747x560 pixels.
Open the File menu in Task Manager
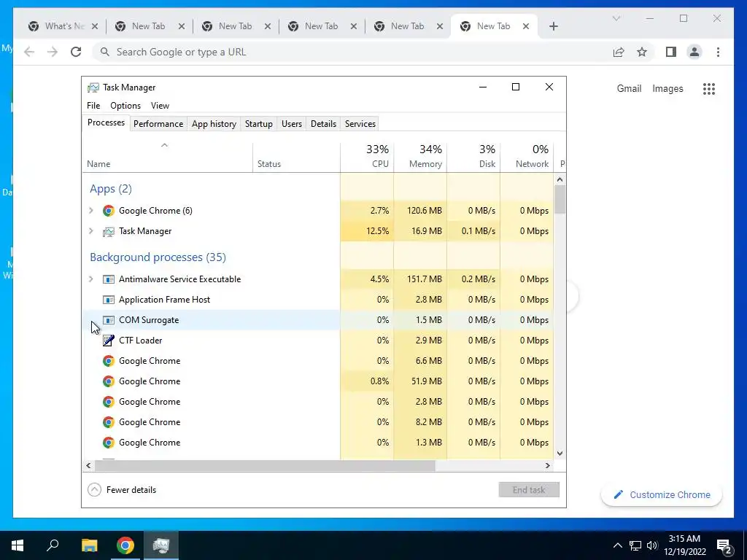click(x=93, y=106)
